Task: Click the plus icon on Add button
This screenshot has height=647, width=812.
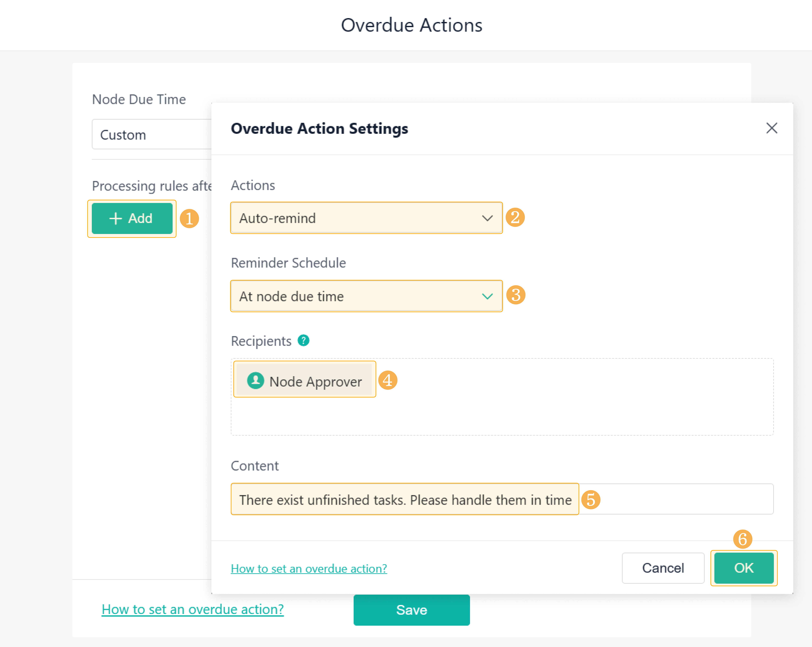Action: click(116, 218)
